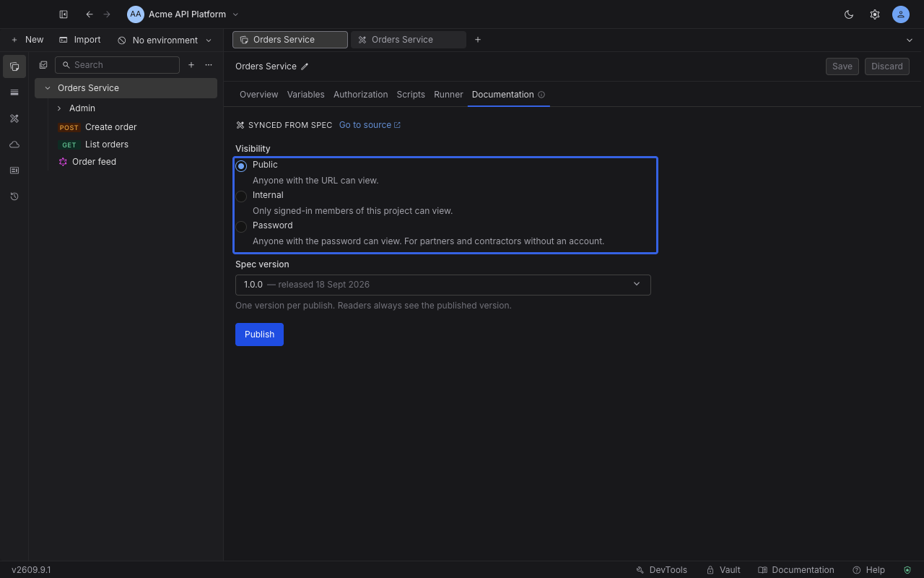Add a new item with the plus beside Search
The height and width of the screenshot is (578, 924).
pyautogui.click(x=191, y=65)
